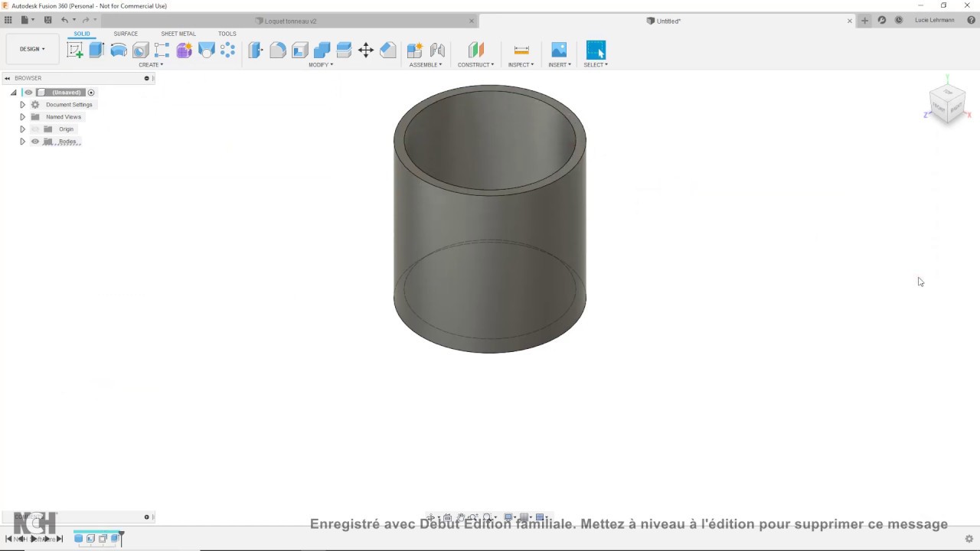Image resolution: width=980 pixels, height=551 pixels.
Task: Toggle visibility of the Unsaved root component
Action: click(x=28, y=93)
